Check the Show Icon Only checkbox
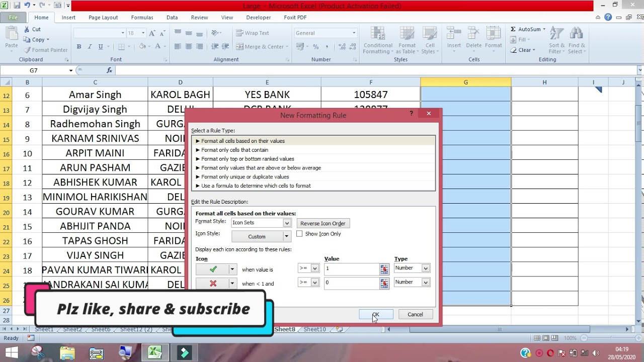644x362 pixels. coord(300,234)
